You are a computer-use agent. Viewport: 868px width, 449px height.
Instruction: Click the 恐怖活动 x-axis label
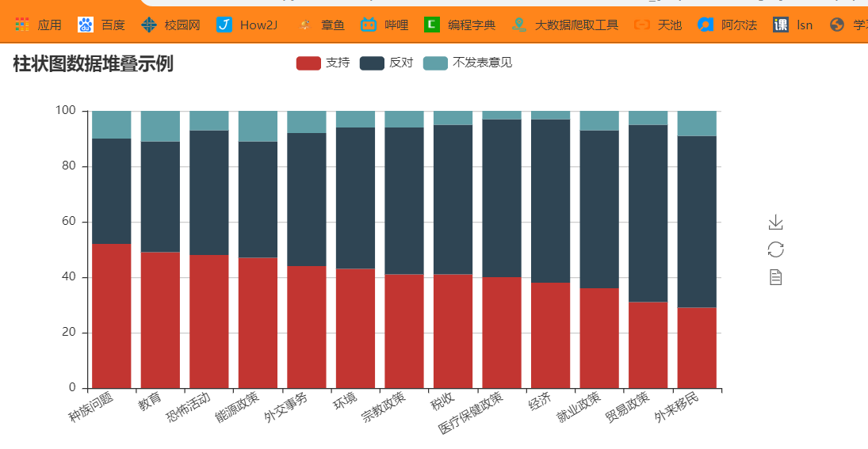coord(189,408)
